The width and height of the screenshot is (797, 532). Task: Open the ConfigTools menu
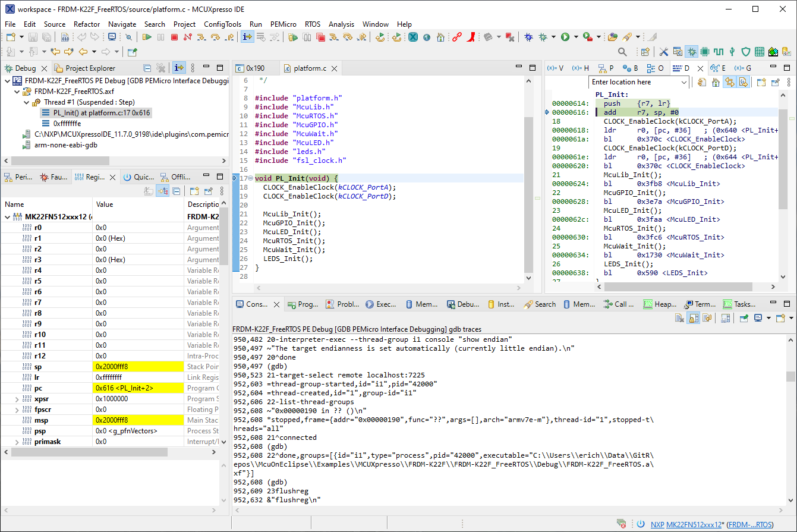click(x=222, y=24)
